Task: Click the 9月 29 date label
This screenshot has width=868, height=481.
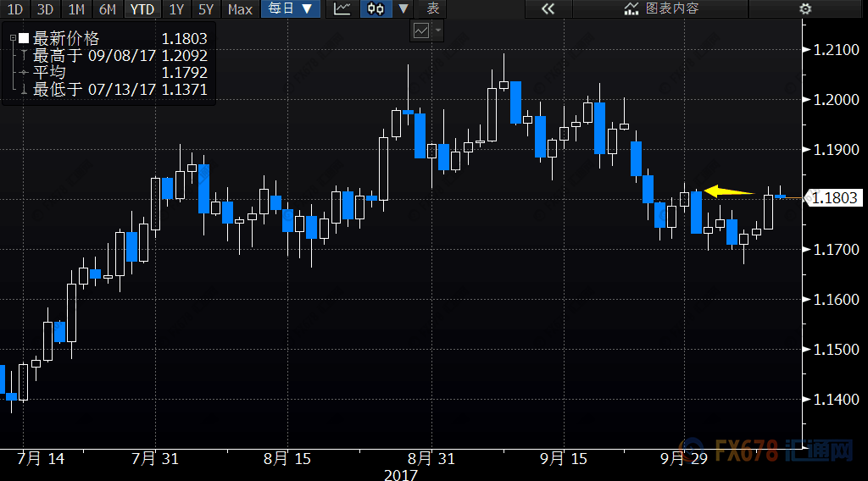Action: (684, 459)
